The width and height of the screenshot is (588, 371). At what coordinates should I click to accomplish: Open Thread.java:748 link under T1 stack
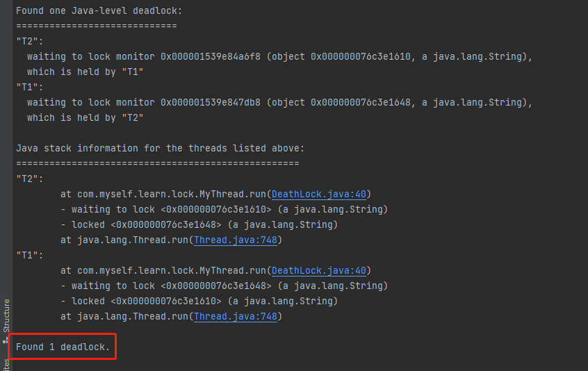(x=236, y=316)
